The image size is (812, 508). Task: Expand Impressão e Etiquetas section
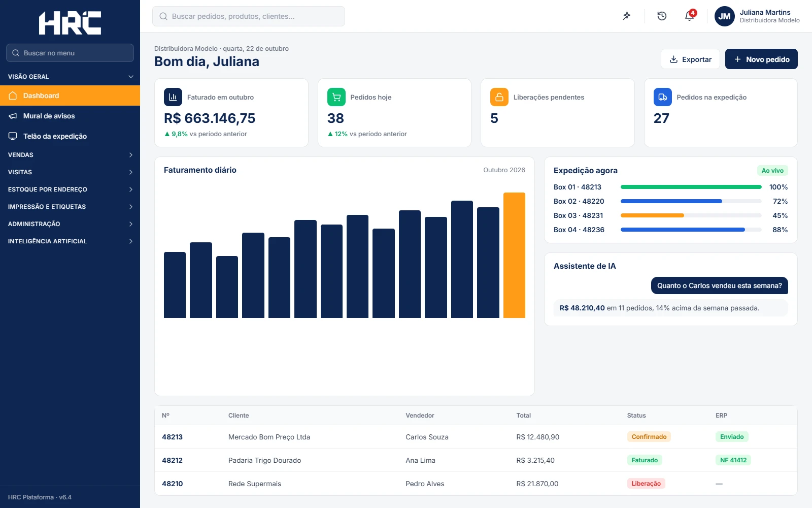tap(70, 207)
